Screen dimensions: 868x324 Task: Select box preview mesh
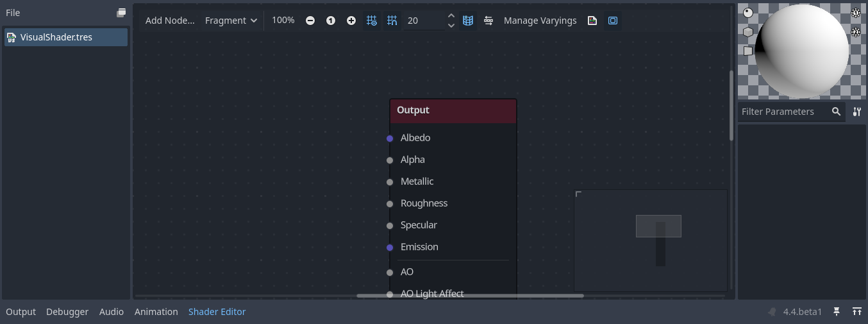click(x=748, y=31)
